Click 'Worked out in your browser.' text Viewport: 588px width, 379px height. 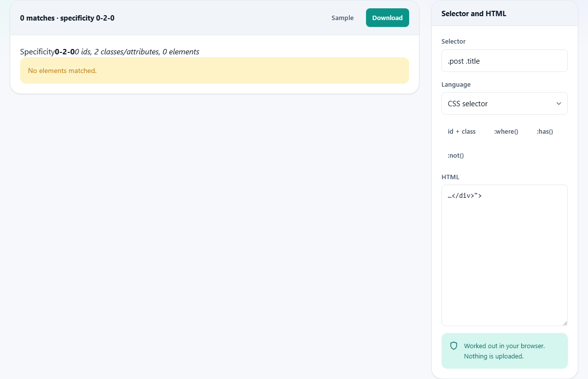504,346
